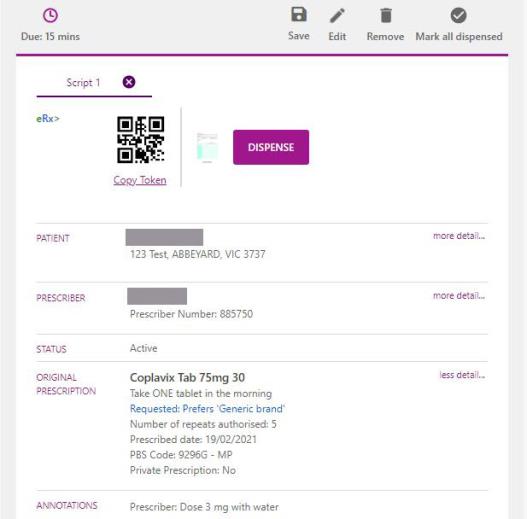Click the Mark all dispensed label
This screenshot has width=527, height=519.
pos(459,36)
